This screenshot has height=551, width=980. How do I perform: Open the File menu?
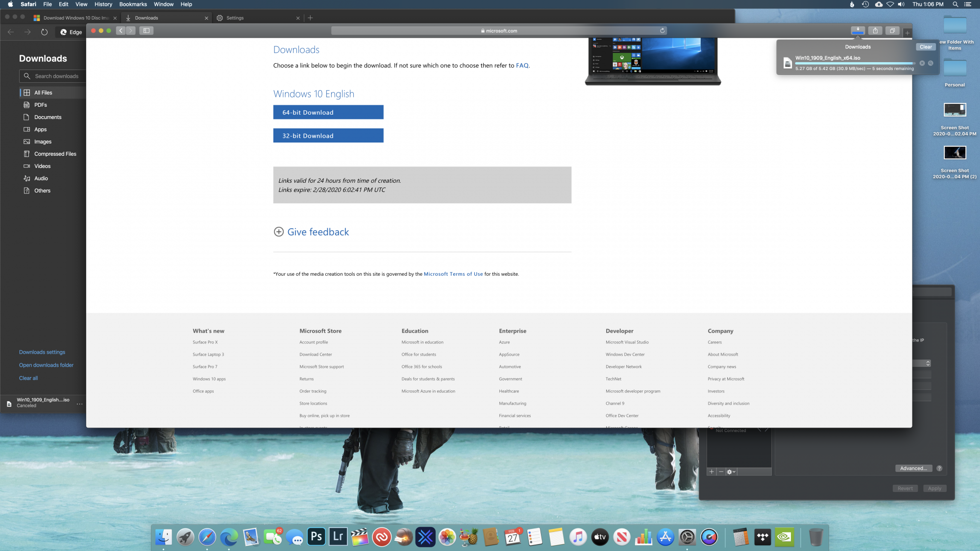pos(48,4)
